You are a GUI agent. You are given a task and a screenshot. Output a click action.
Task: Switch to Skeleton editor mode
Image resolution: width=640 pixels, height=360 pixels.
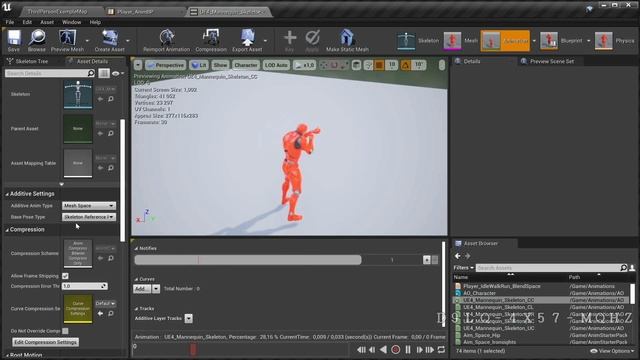[418, 41]
